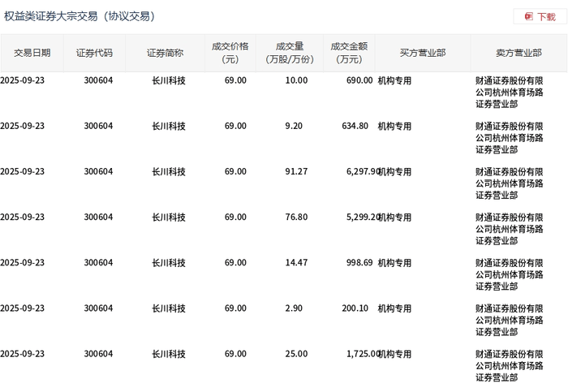Click the 14.47 volume cell
568x392 pixels.
tap(296, 263)
